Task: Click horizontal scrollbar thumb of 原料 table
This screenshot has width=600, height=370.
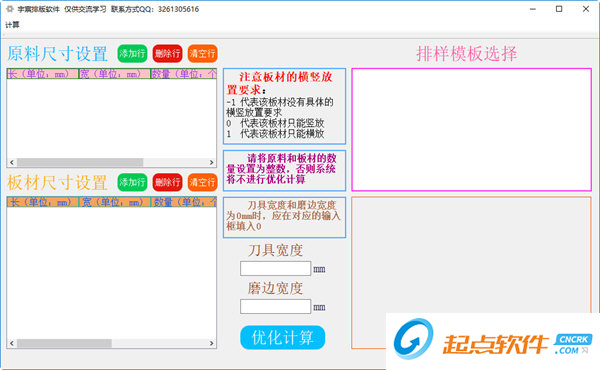Action: (80, 162)
